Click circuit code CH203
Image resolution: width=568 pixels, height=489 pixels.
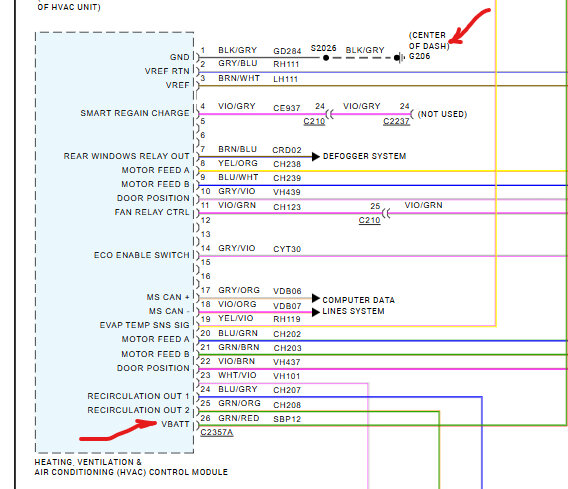point(288,348)
